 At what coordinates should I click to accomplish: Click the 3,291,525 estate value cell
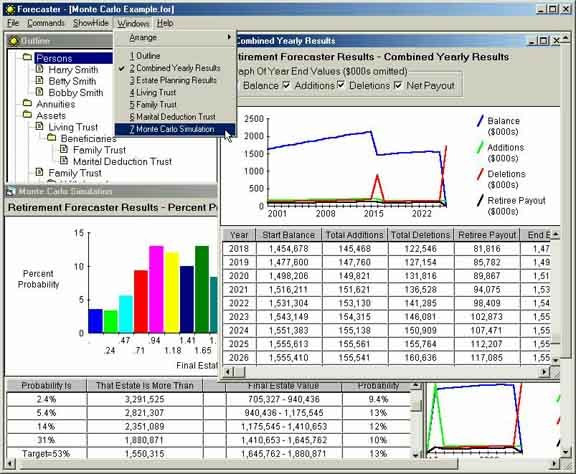(144, 399)
